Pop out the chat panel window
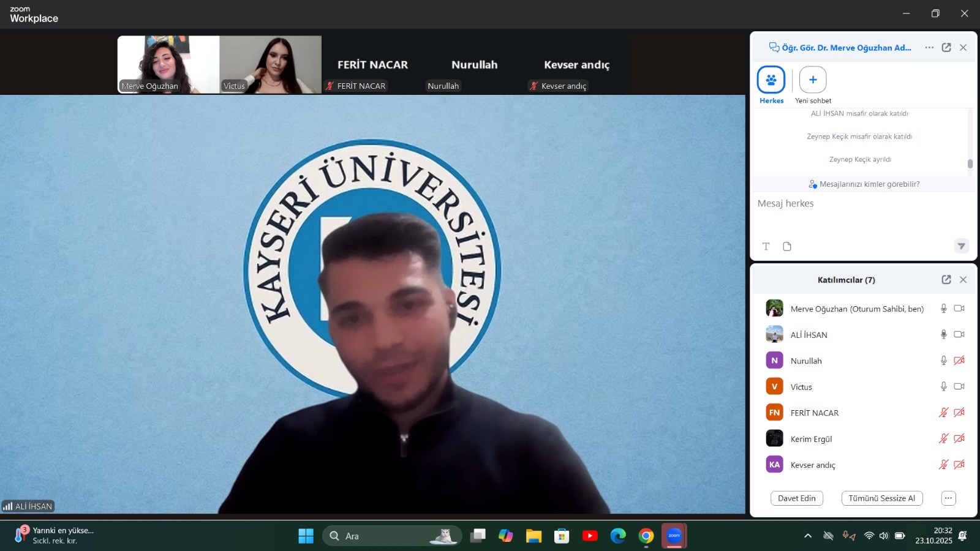 pos(946,48)
